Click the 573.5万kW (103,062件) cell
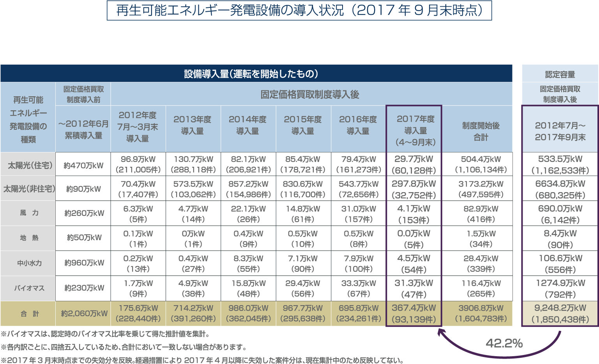 pos(193,189)
